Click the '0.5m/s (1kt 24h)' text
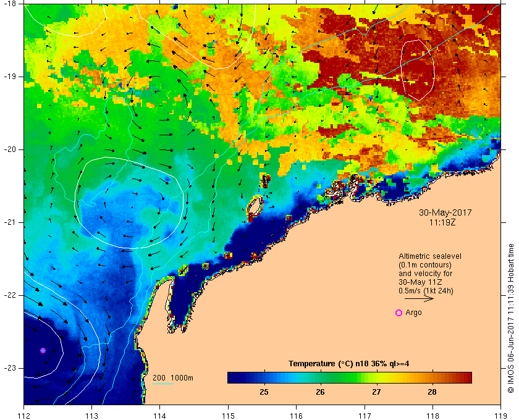Viewport: 519px width, 420px height. coord(426,291)
